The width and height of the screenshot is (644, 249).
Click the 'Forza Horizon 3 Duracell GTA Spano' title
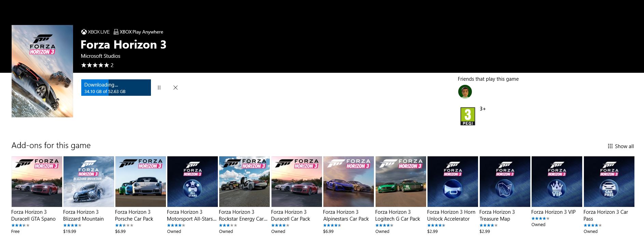pos(33,215)
